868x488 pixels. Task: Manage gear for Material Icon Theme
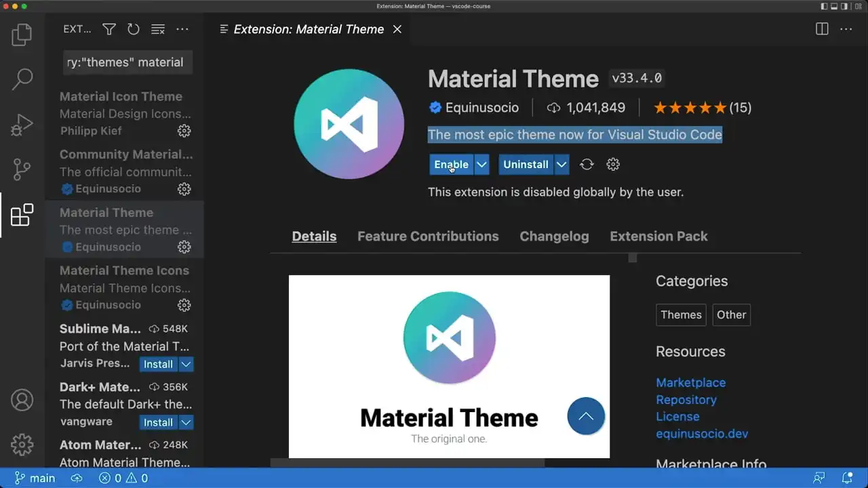tap(184, 131)
